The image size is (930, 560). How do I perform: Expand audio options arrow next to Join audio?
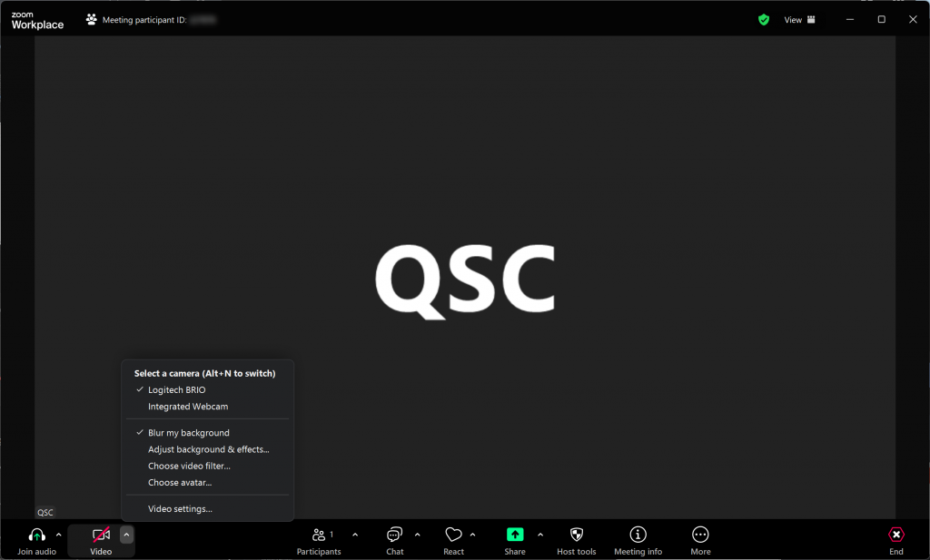(x=58, y=535)
